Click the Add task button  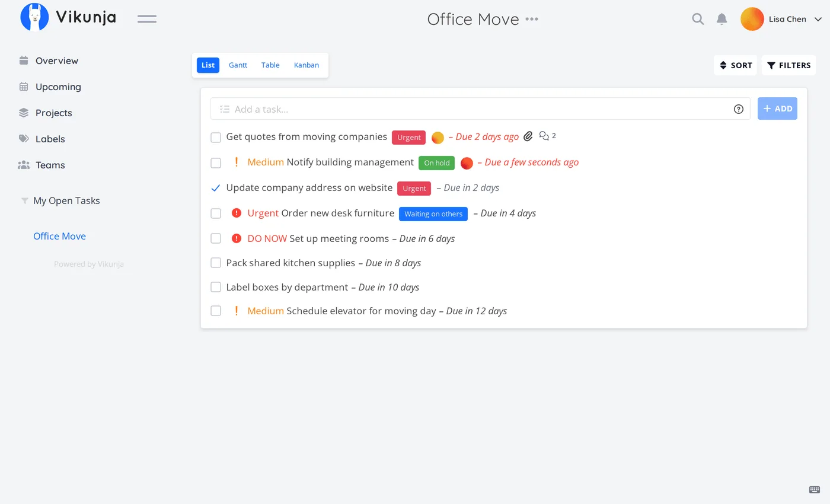[x=777, y=109]
